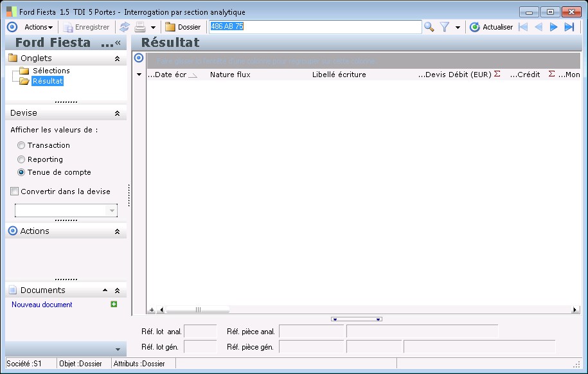
Task: Toggle Convertir dans la devise checkbox
Action: click(x=14, y=191)
